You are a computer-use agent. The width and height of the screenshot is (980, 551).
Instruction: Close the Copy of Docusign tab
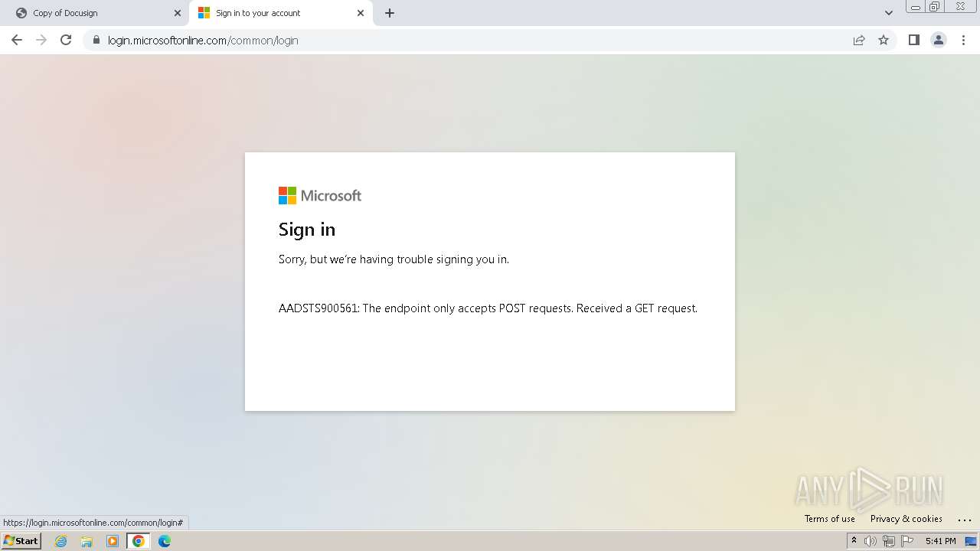[178, 13]
